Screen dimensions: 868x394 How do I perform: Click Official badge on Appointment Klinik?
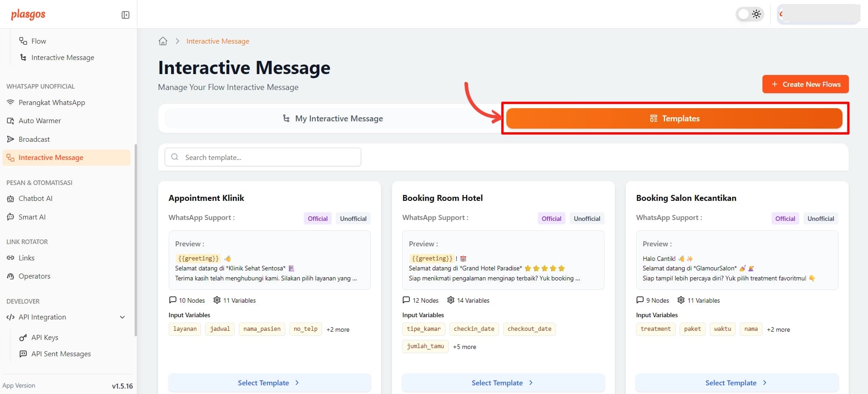318,219
